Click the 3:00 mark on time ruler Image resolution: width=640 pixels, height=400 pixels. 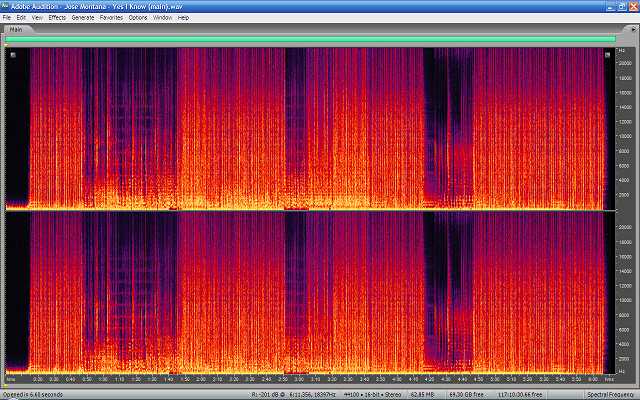[x=299, y=379]
